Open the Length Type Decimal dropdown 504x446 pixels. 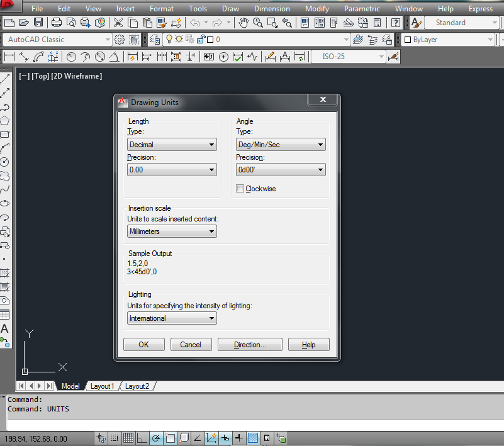(172, 145)
